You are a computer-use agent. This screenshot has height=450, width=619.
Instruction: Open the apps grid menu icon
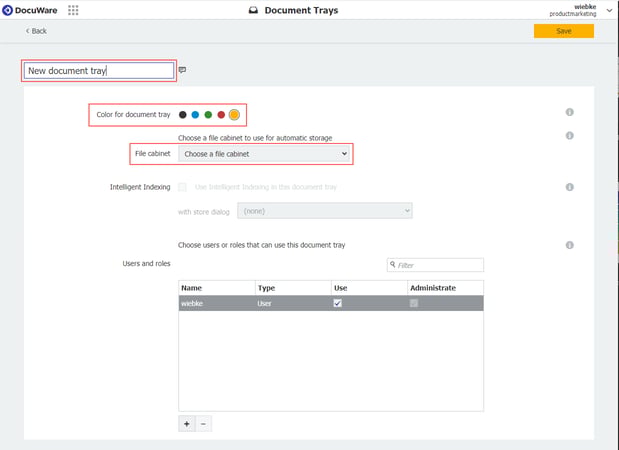(x=73, y=11)
